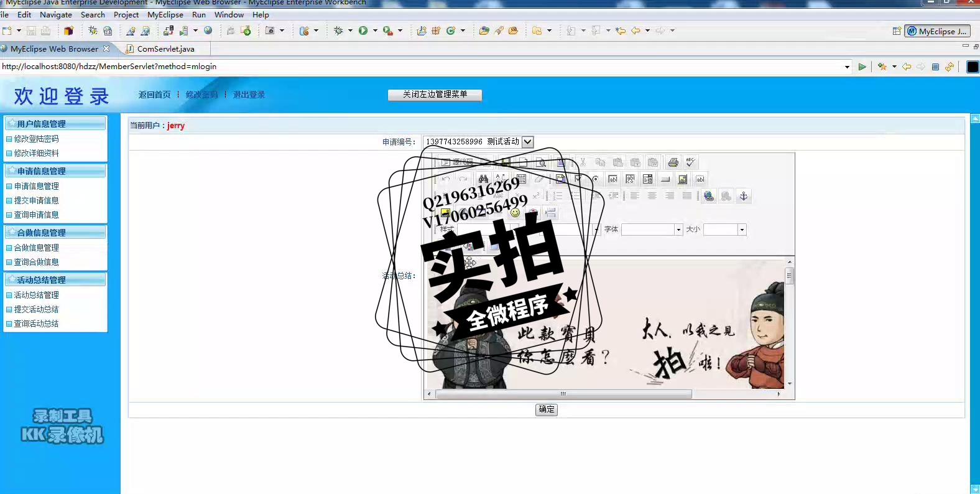The height and width of the screenshot is (494, 980).
Task: Open 修改详细资料 in the sidebar
Action: [36, 153]
